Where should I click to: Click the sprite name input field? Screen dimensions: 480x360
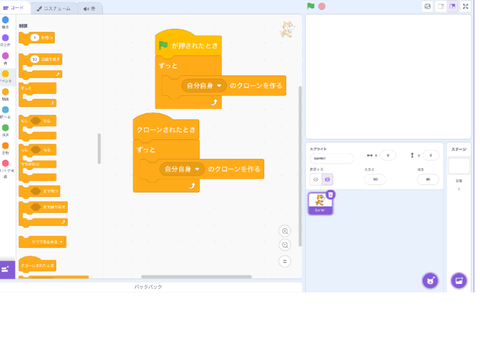click(x=332, y=158)
